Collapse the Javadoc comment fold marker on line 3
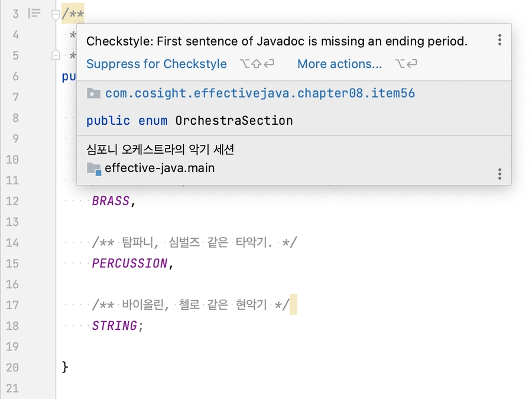The image size is (532, 399). tap(54, 14)
